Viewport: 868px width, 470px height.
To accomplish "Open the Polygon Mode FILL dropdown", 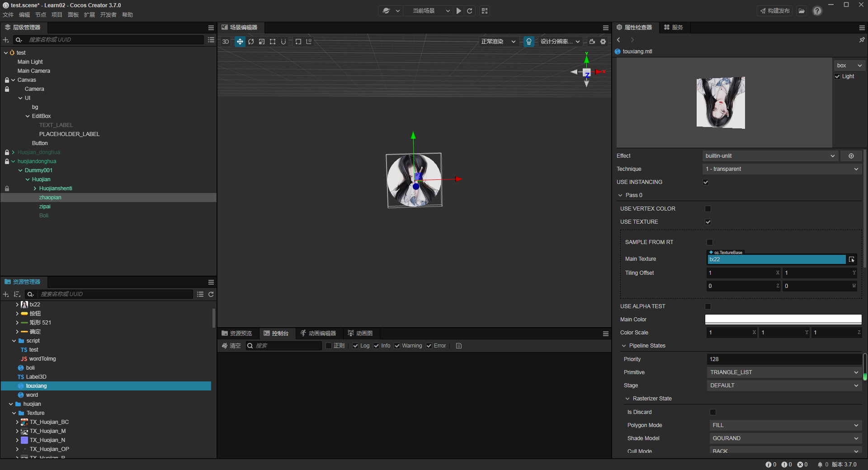I will [785, 425].
